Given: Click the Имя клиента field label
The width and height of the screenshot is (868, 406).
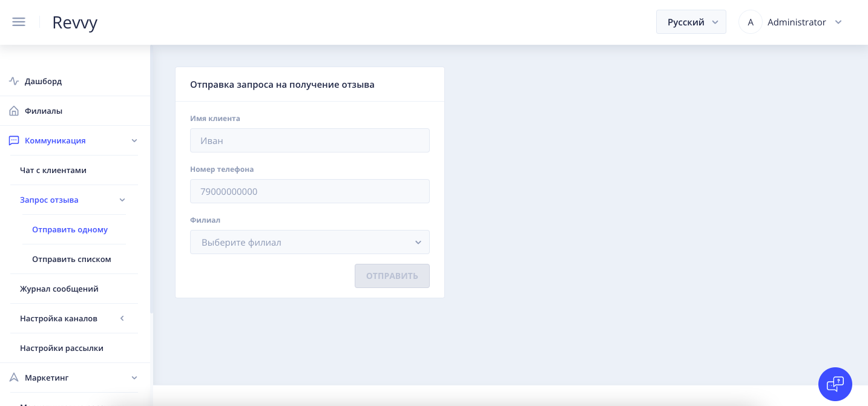Looking at the screenshot, I should pos(215,119).
